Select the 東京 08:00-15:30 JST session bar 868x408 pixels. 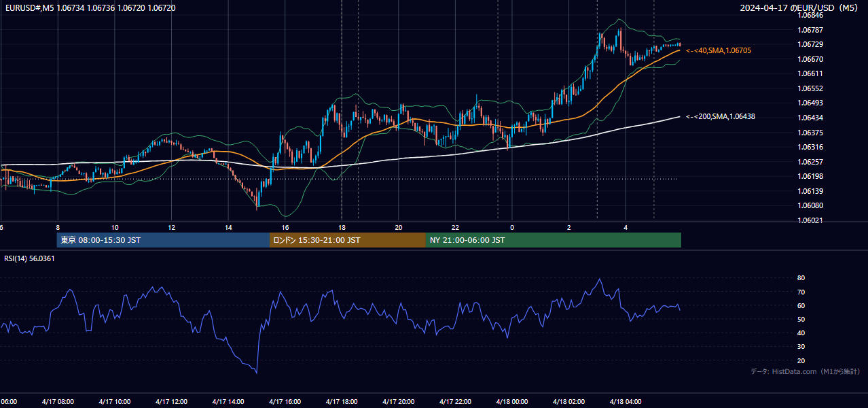pos(163,240)
